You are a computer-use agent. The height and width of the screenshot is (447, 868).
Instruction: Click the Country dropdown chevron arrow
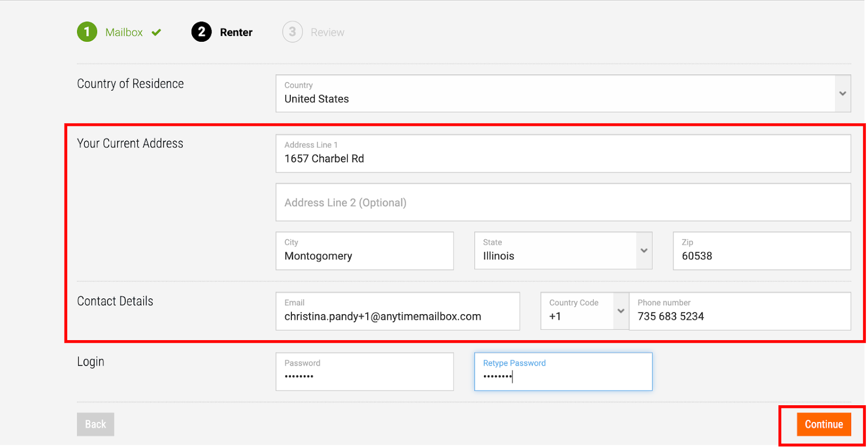[843, 93]
